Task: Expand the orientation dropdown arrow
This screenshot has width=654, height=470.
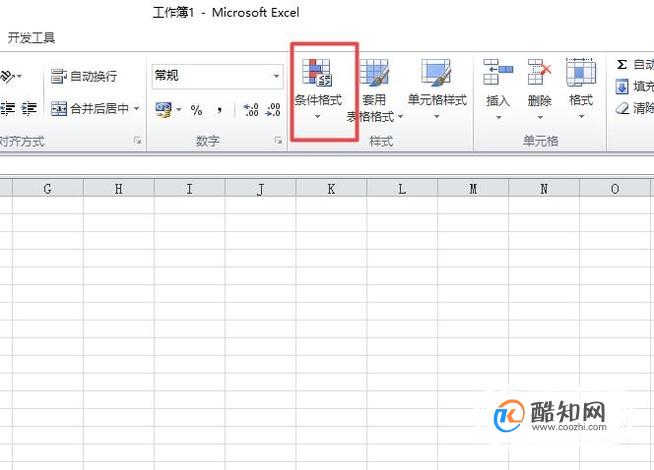Action: (19, 77)
